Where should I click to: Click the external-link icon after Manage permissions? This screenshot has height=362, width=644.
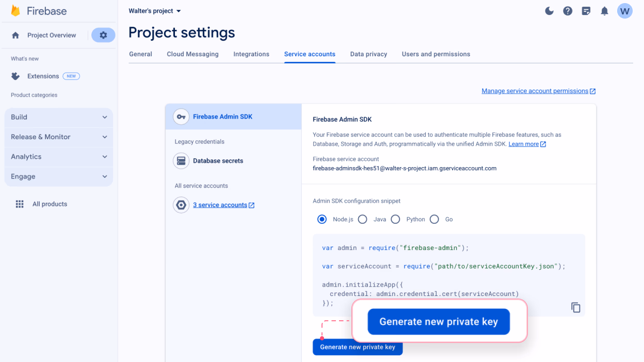[593, 91]
